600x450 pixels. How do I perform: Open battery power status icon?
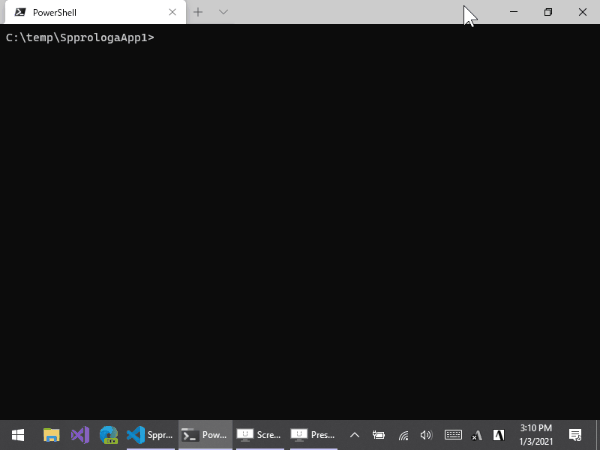(x=378, y=435)
